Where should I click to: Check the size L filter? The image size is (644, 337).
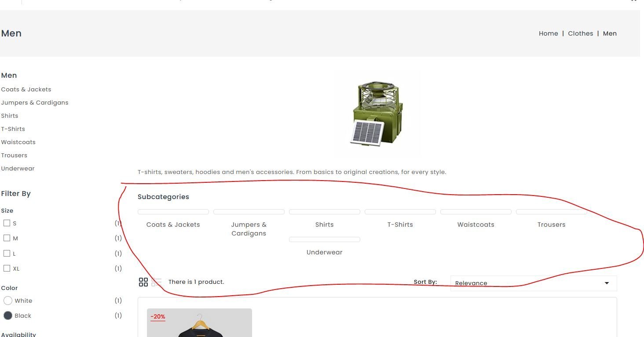pos(7,254)
